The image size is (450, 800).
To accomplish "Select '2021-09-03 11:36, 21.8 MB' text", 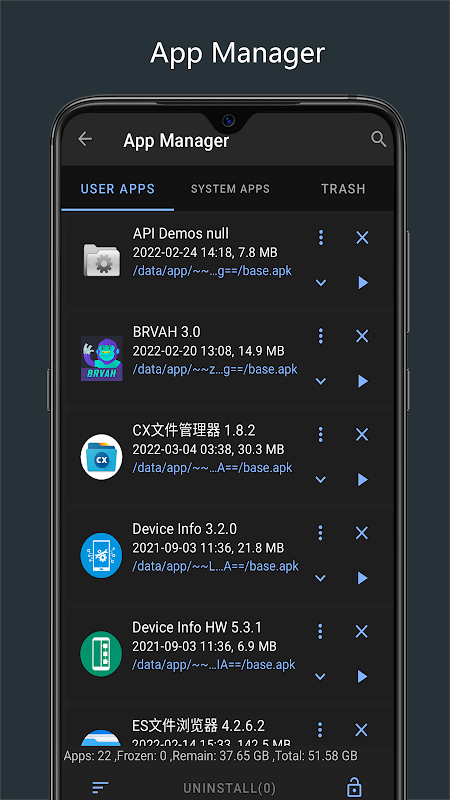I will [x=208, y=548].
